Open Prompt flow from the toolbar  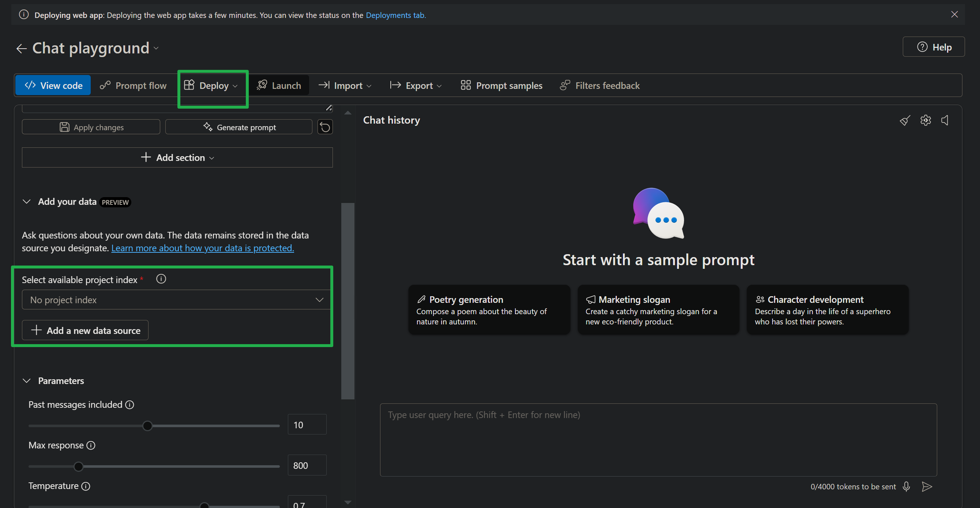tap(133, 85)
